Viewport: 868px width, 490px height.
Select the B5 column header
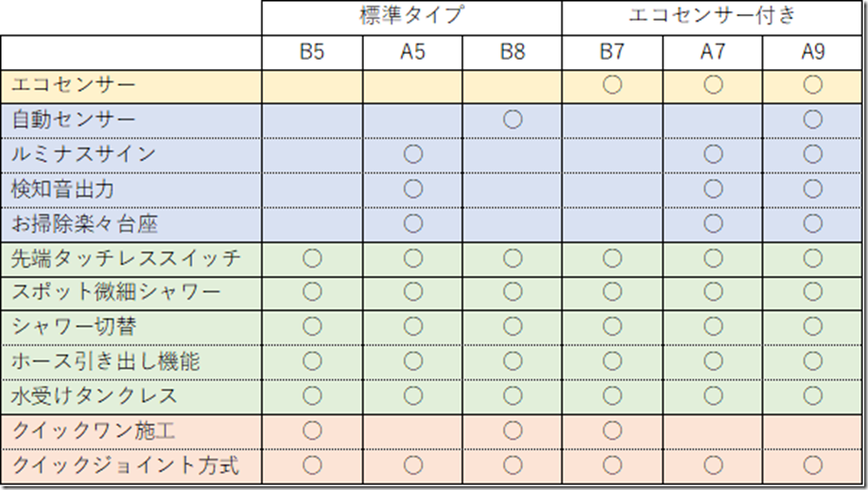click(x=312, y=52)
